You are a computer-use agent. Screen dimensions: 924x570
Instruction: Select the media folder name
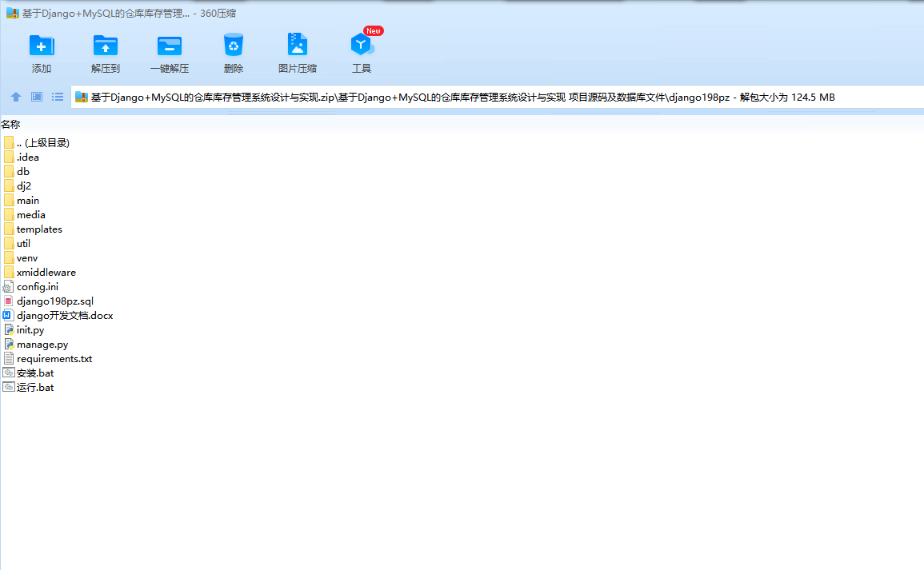pyautogui.click(x=31, y=215)
